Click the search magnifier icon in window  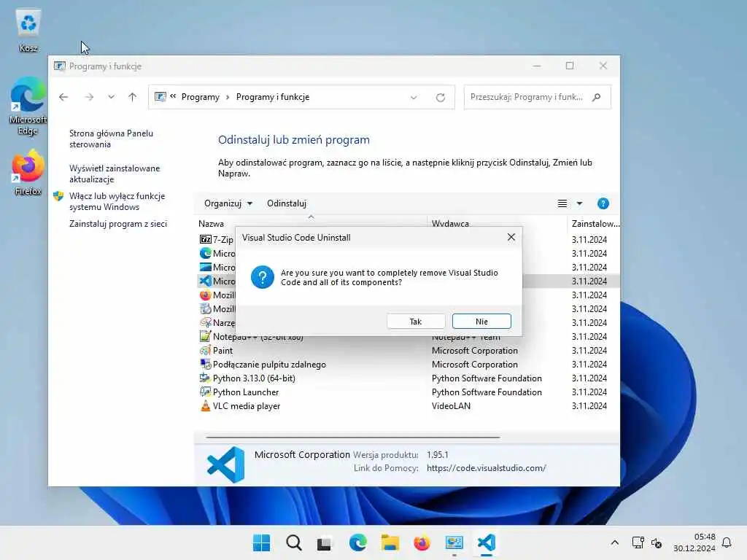pos(597,97)
